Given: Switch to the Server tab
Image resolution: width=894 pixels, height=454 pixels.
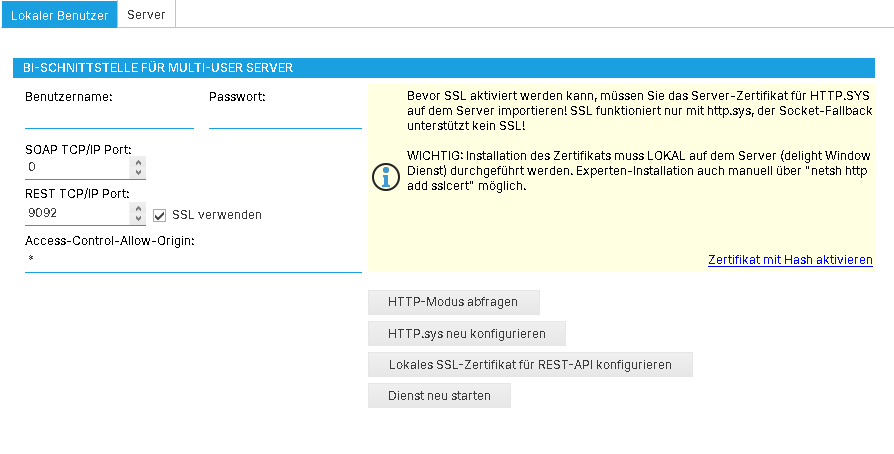Looking at the screenshot, I should coord(146,15).
